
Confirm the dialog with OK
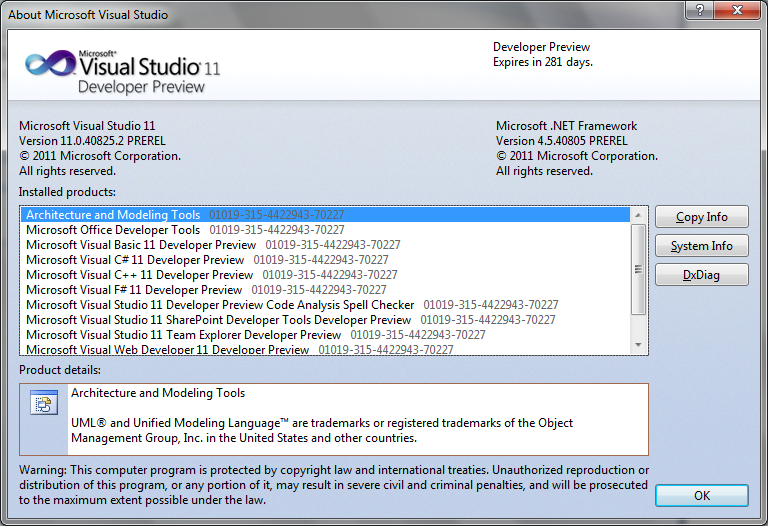pos(701,496)
